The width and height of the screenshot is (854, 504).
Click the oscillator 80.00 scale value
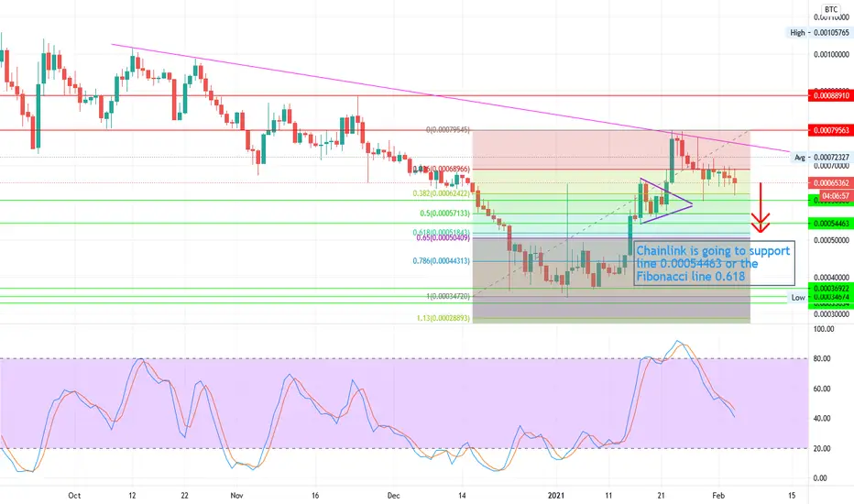click(822, 358)
